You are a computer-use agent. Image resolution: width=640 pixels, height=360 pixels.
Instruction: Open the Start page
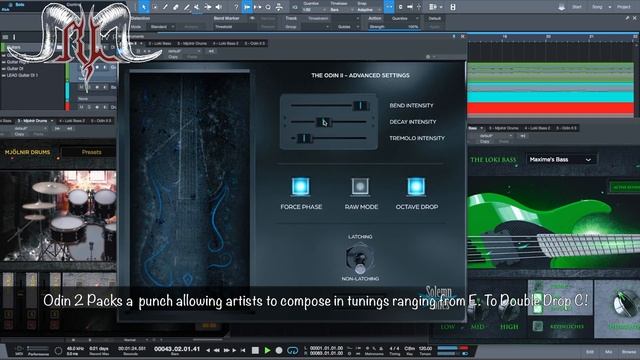pos(576,7)
